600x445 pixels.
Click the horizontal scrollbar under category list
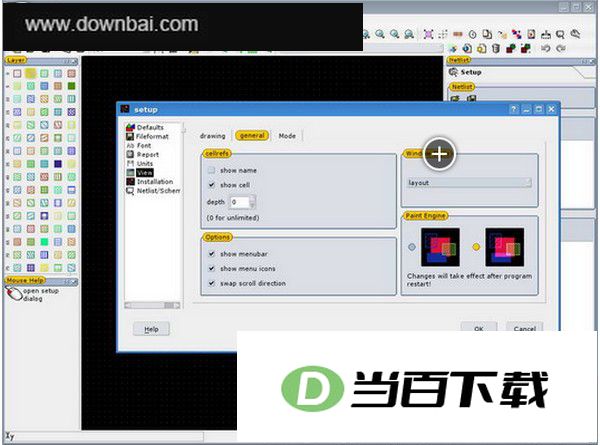152,305
